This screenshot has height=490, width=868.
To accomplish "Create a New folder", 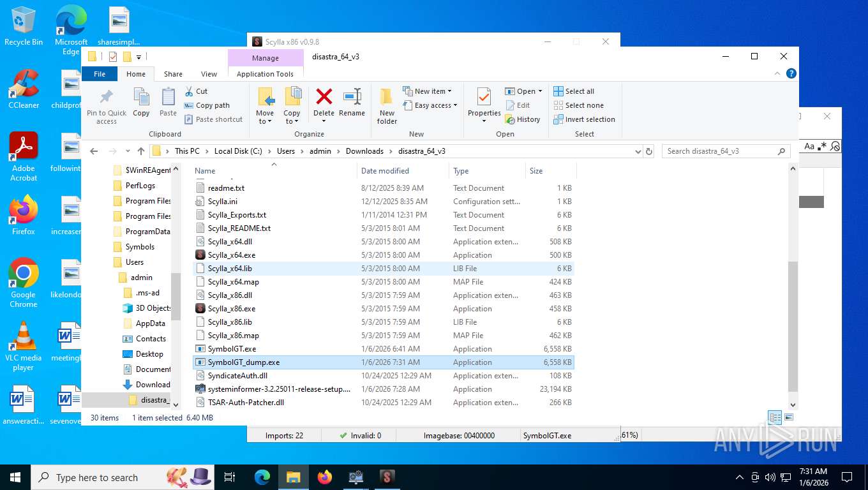I will point(387,106).
